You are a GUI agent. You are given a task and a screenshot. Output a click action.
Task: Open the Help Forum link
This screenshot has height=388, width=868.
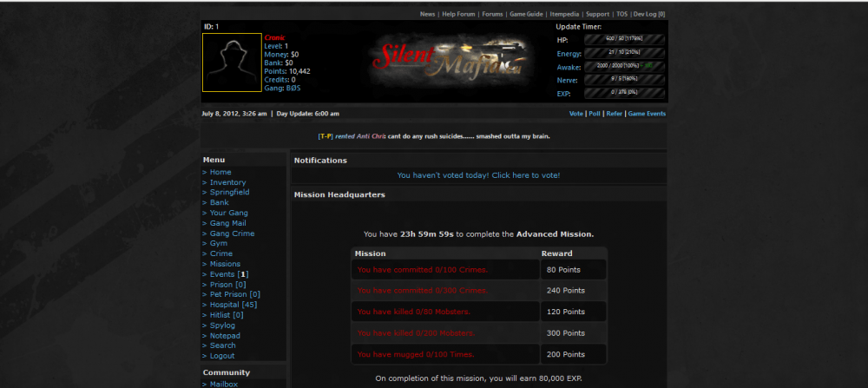457,14
